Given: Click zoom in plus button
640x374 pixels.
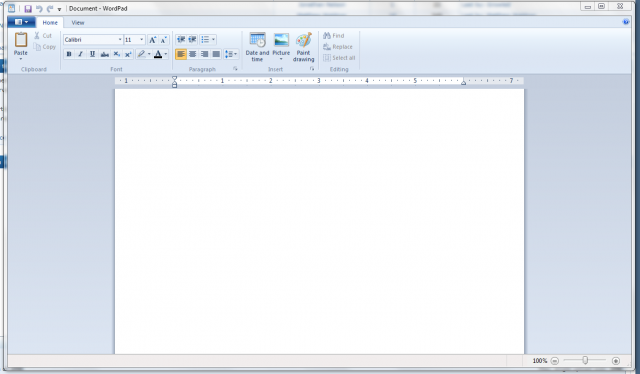Looking at the screenshot, I should click(x=616, y=361).
